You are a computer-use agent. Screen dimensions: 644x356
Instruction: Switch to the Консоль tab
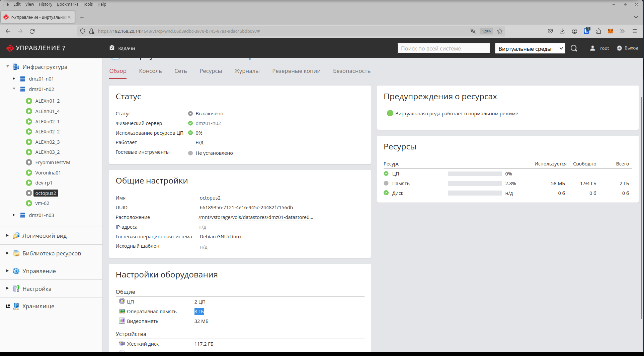[150, 71]
